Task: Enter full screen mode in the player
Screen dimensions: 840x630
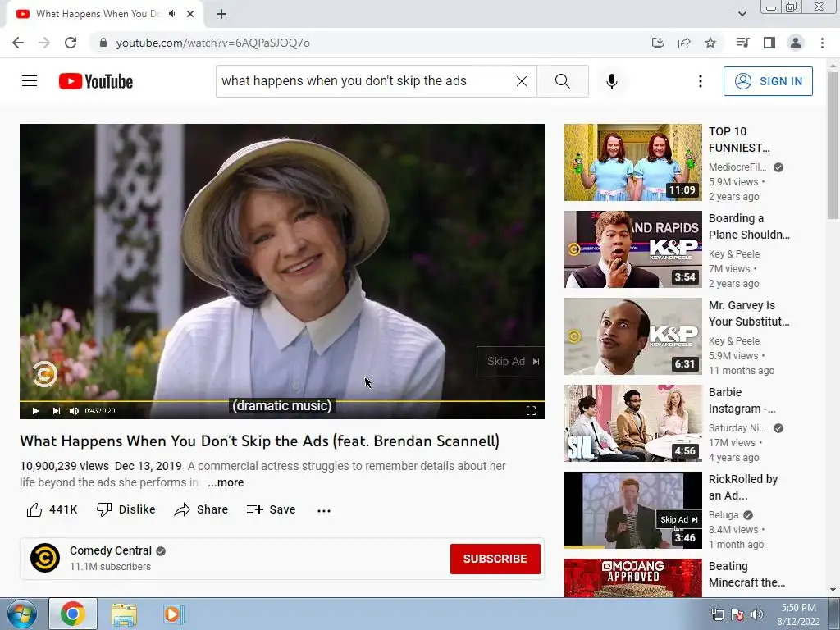Action: [x=531, y=411]
